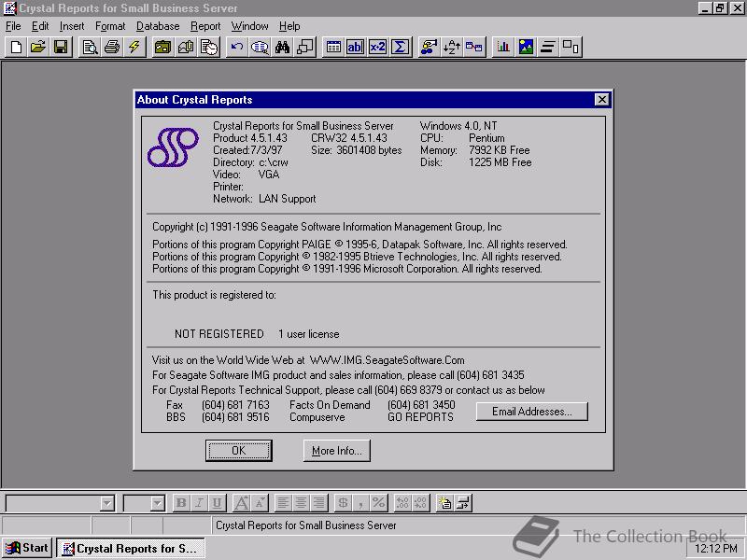The width and height of the screenshot is (747, 560).
Task: Click the horizontal lines toolbar icon
Action: point(548,48)
